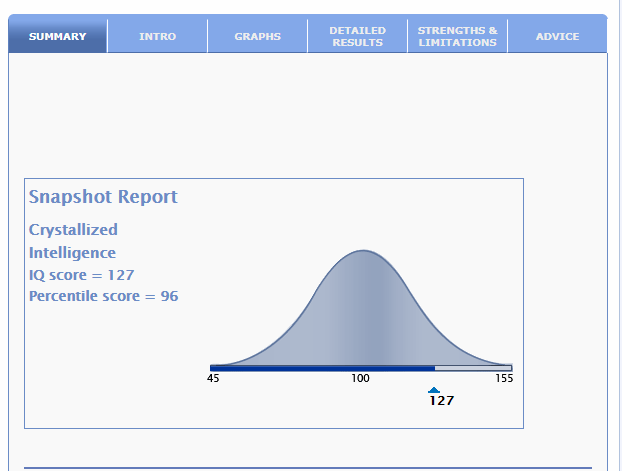
Task: Switch to the Advice tab
Action: click(x=557, y=37)
